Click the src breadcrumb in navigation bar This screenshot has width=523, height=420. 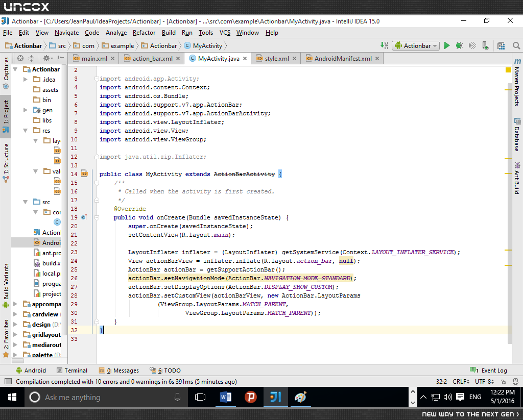pos(57,45)
